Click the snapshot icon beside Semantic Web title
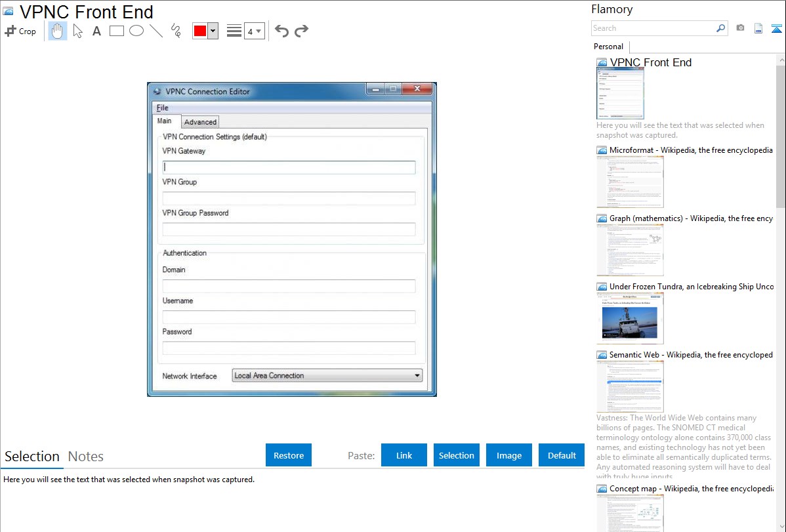 pos(602,355)
